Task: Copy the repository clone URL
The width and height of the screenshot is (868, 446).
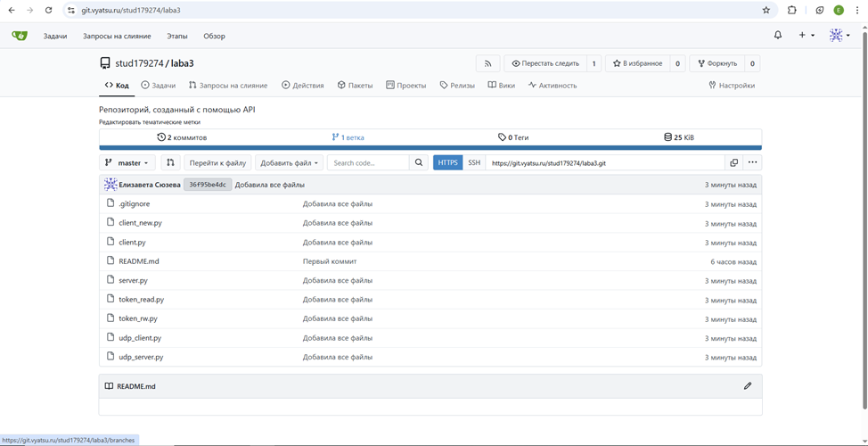Action: pyautogui.click(x=733, y=162)
